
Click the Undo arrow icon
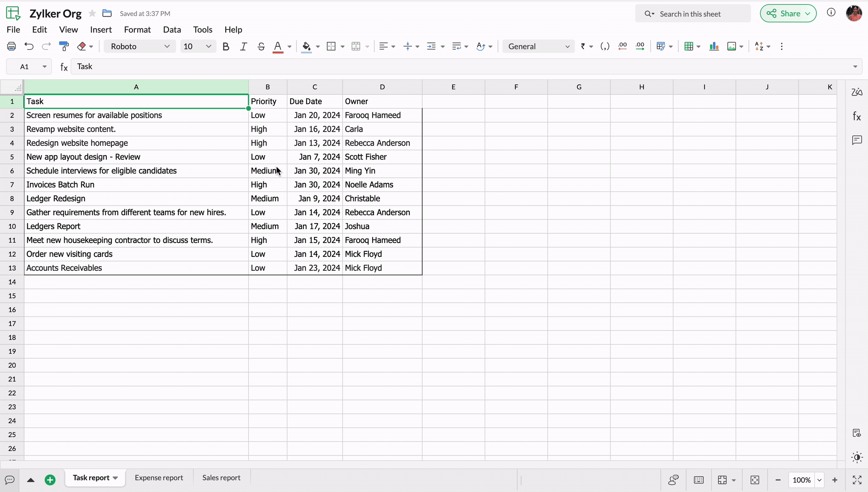click(29, 46)
